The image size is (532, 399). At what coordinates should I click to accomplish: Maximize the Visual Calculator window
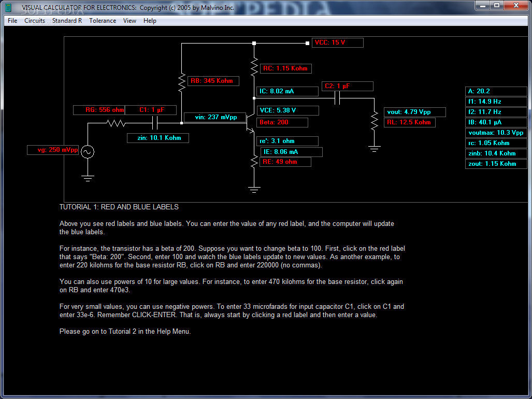(497, 5)
